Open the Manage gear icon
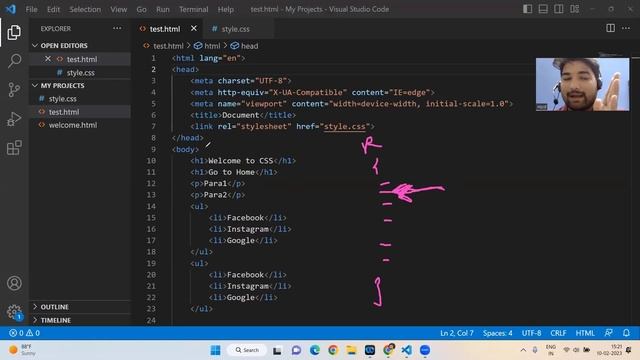 click(x=14, y=312)
